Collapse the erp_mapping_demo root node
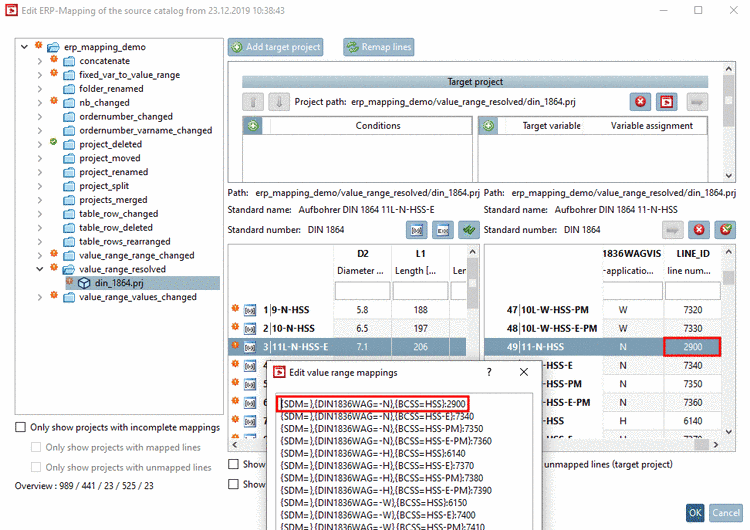This screenshot has width=750, height=530. (24, 47)
